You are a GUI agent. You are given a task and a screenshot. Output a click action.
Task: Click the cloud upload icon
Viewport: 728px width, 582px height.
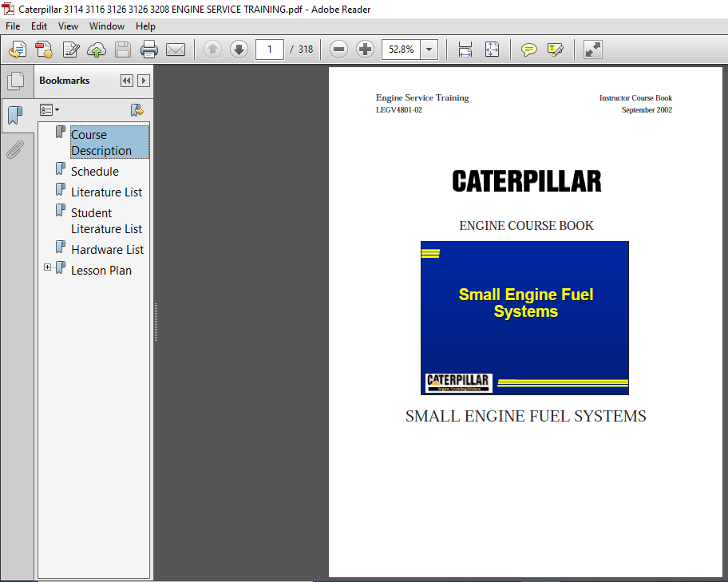[97, 49]
